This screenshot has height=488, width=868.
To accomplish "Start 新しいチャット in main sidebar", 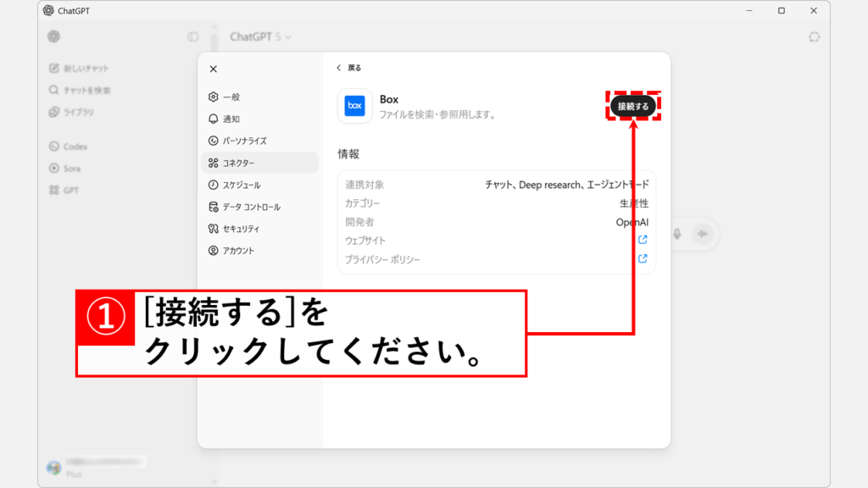I will [79, 68].
